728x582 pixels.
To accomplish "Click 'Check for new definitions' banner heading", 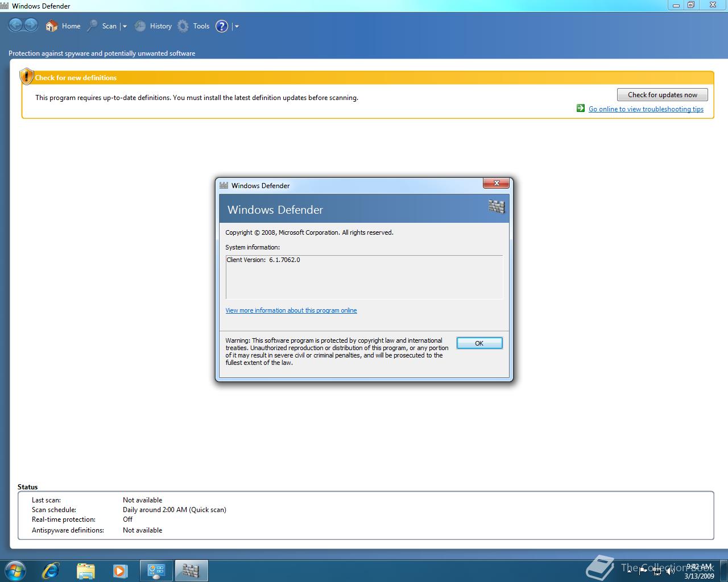I will (x=76, y=78).
